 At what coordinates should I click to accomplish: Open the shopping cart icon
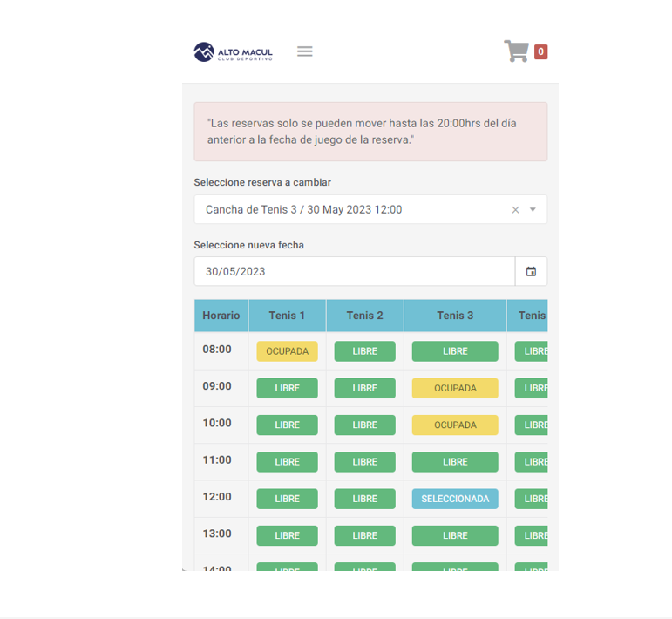click(516, 51)
